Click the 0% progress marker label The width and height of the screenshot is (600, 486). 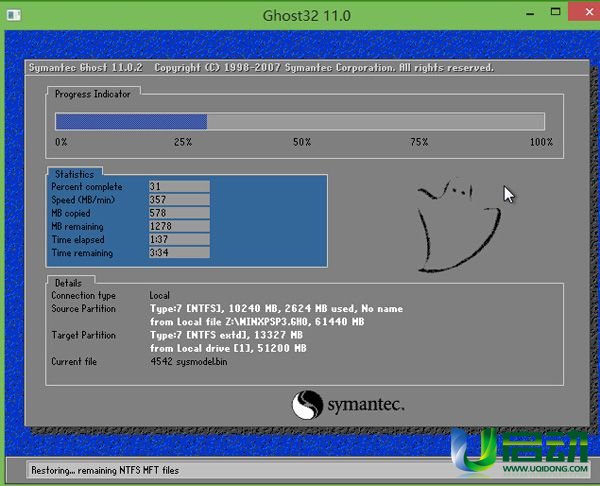(x=61, y=142)
